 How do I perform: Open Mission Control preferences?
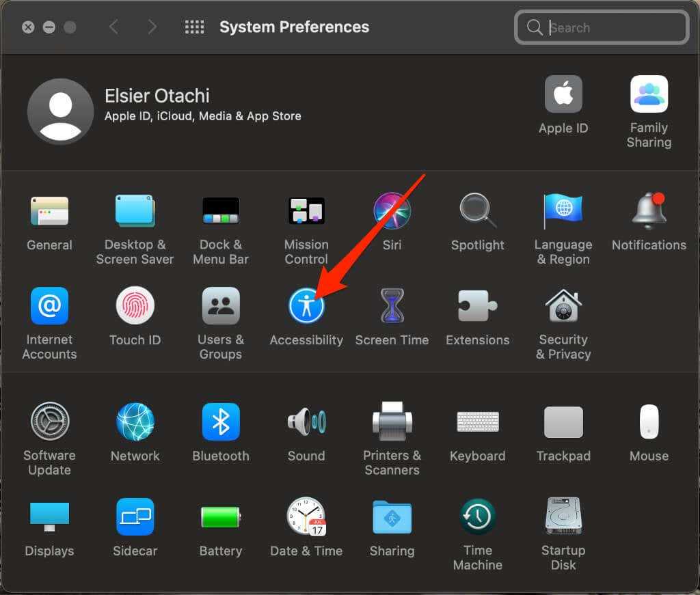pyautogui.click(x=306, y=211)
